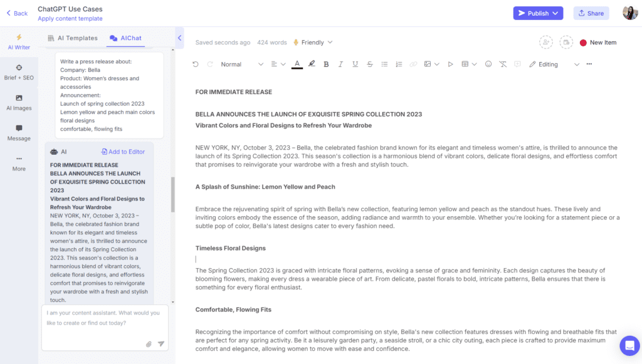The height and width of the screenshot is (364, 642).
Task: Insert a bulleted list
Action: 384,64
